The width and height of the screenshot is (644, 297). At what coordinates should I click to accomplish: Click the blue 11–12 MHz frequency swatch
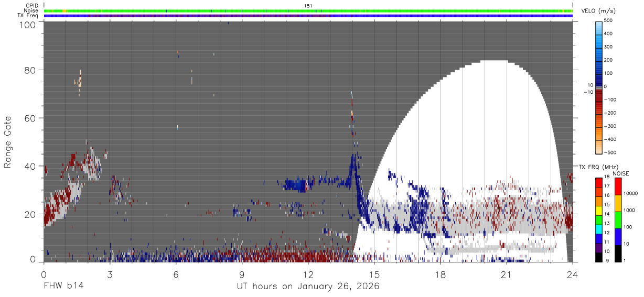click(599, 238)
